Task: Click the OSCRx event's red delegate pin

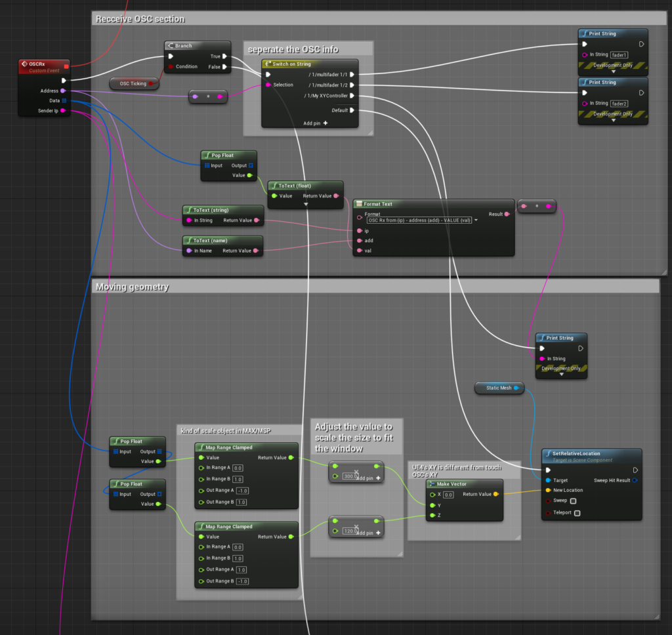Action: 66,66
